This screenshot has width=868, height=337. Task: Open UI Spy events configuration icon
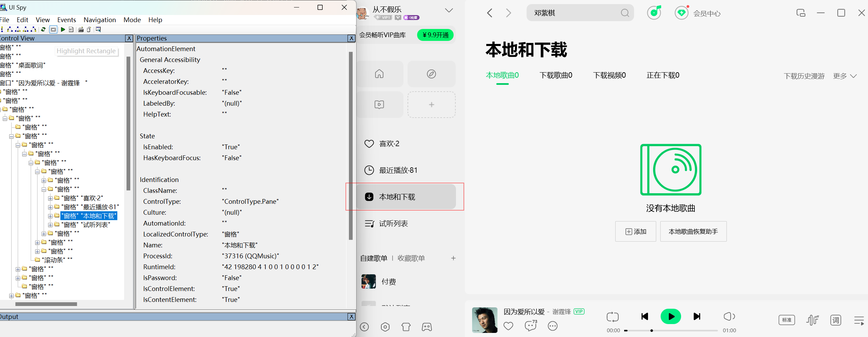(x=71, y=30)
